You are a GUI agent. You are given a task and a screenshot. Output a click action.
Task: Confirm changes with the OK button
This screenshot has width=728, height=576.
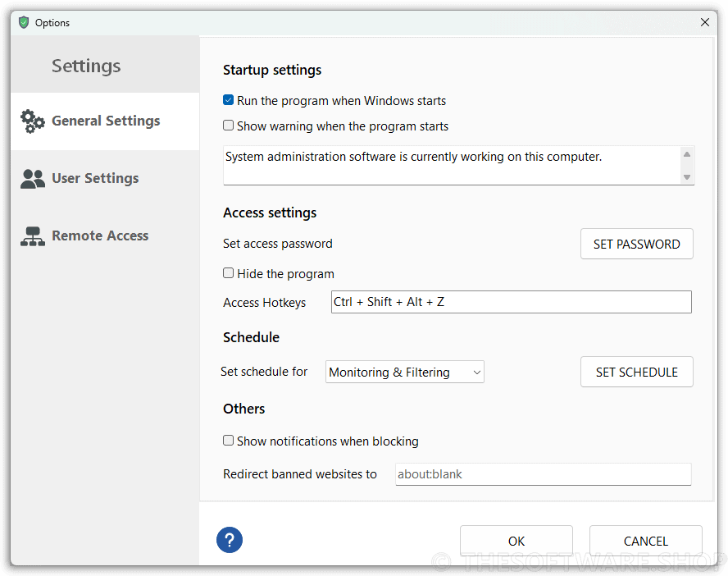tap(516, 541)
